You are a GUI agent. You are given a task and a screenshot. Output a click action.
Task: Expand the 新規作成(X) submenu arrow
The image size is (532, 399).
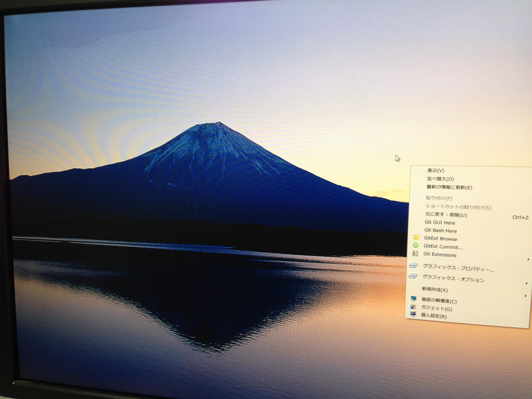[x=525, y=296]
